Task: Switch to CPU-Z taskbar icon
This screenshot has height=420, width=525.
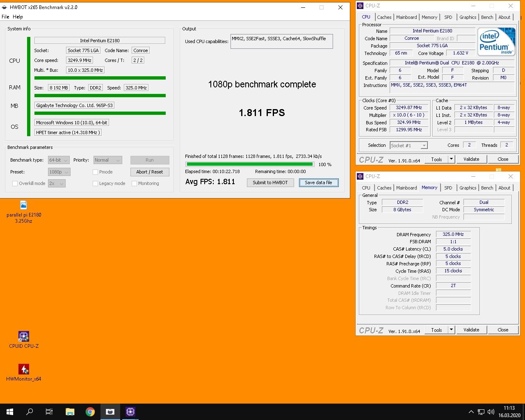Action: point(130,412)
